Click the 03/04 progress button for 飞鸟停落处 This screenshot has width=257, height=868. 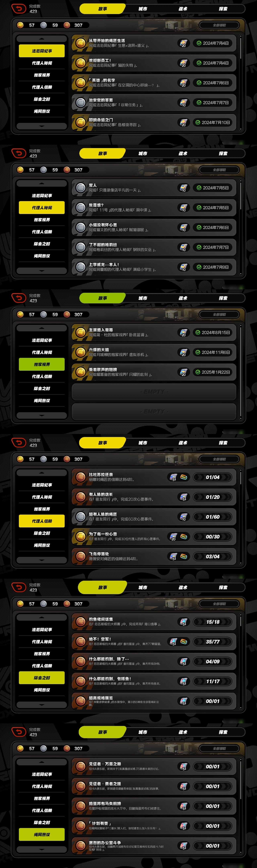(213, 556)
